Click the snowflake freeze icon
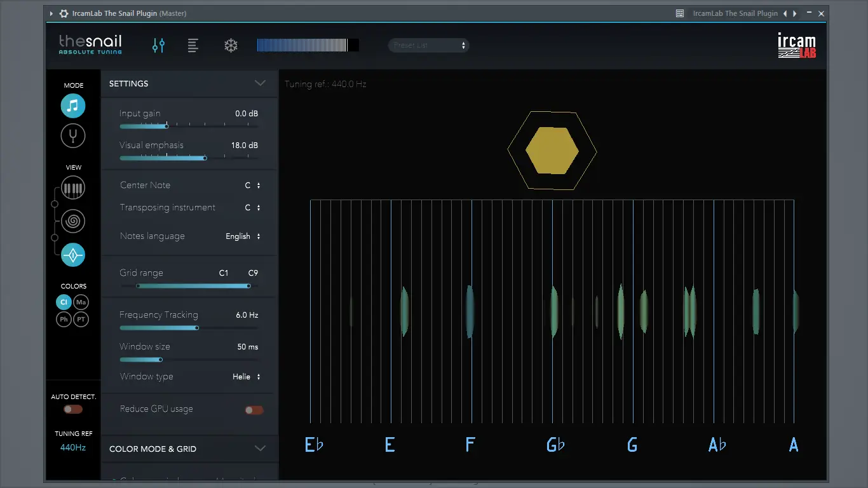 click(x=231, y=46)
